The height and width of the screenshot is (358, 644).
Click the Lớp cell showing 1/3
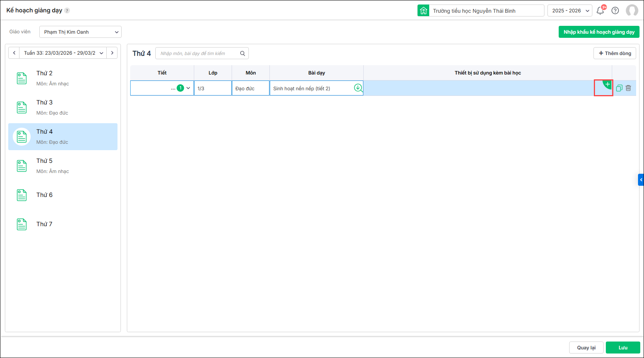click(213, 88)
